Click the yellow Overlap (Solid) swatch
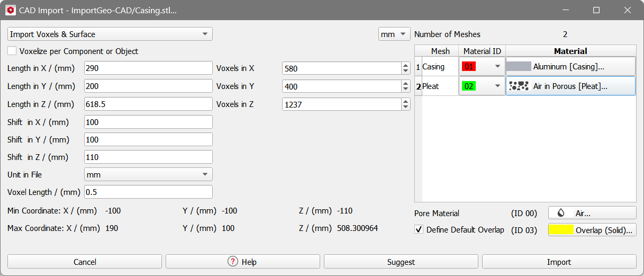Screen dimensions: 644x276 561,230
